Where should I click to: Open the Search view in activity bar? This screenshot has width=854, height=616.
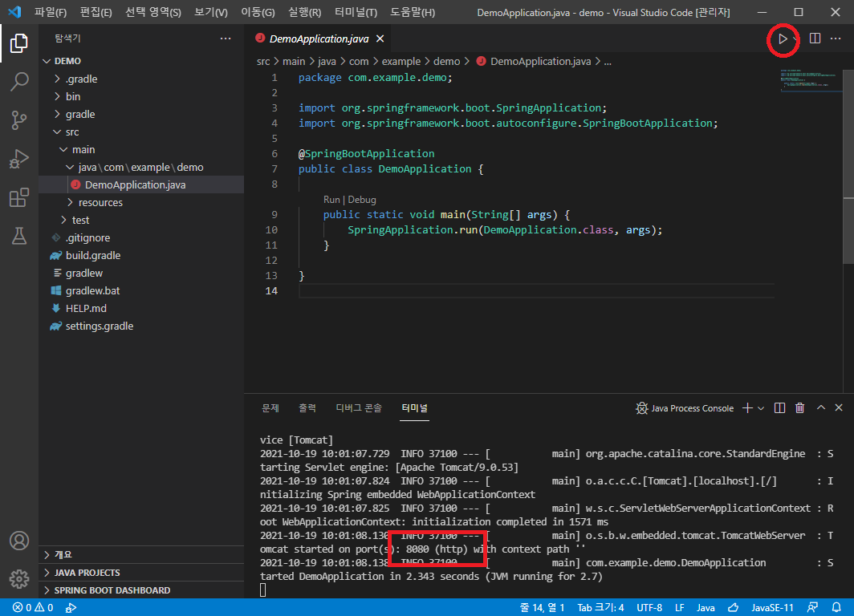[x=19, y=82]
